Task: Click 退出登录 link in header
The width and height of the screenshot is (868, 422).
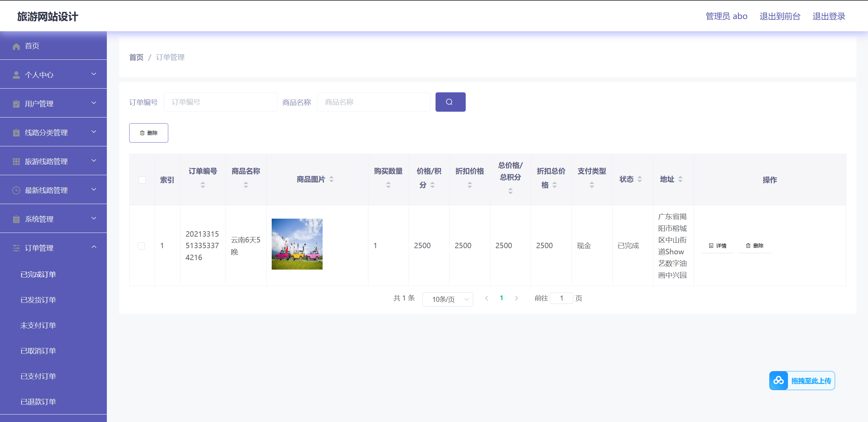Action: [829, 16]
